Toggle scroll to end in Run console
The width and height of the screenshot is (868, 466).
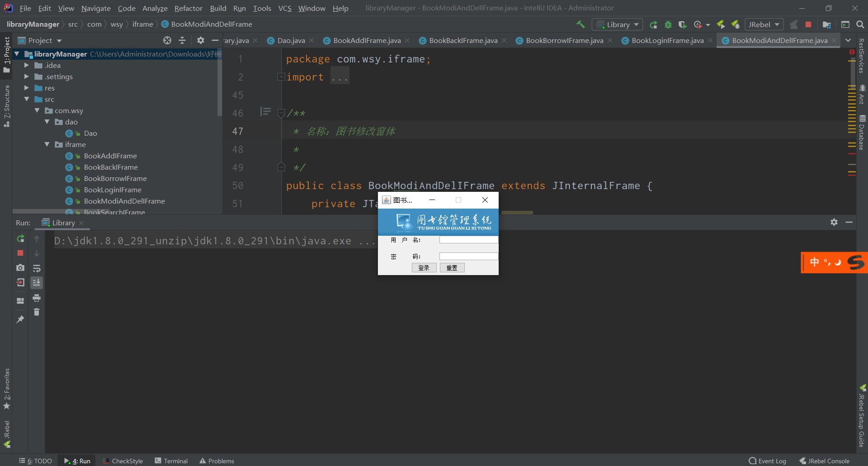point(37,283)
